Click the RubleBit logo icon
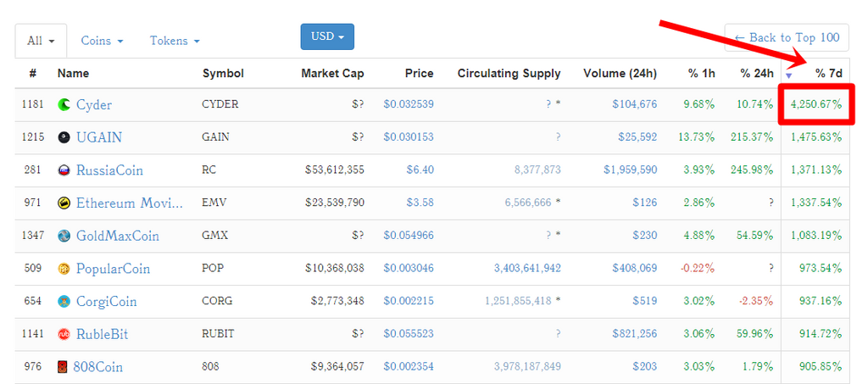 [64, 334]
